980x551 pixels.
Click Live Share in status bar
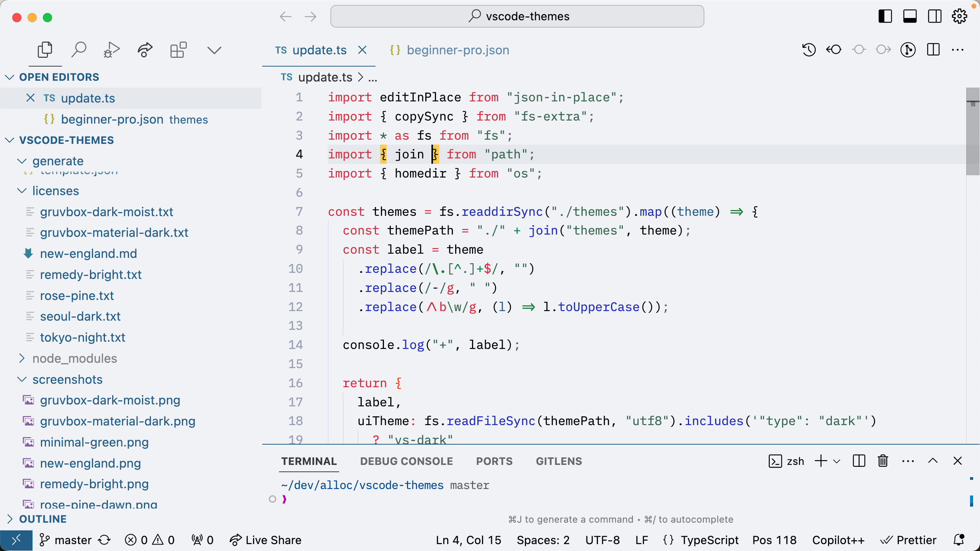pyautogui.click(x=266, y=540)
